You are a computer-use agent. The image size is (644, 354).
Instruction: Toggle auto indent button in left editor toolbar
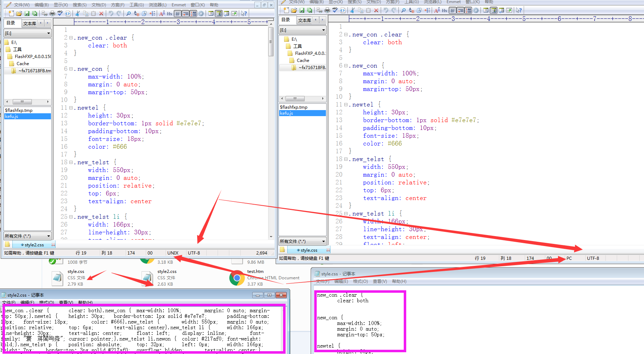(x=185, y=13)
